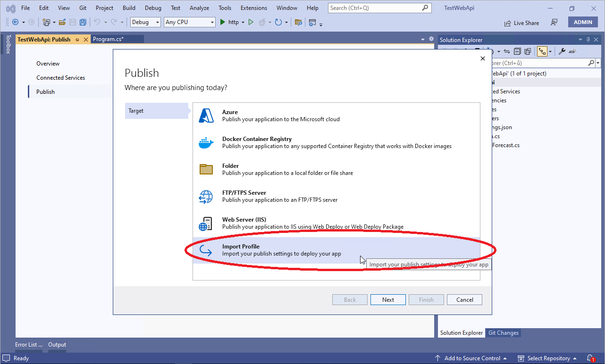
Task: Click the Start Without Debugging outline play icon
Action: [251, 22]
